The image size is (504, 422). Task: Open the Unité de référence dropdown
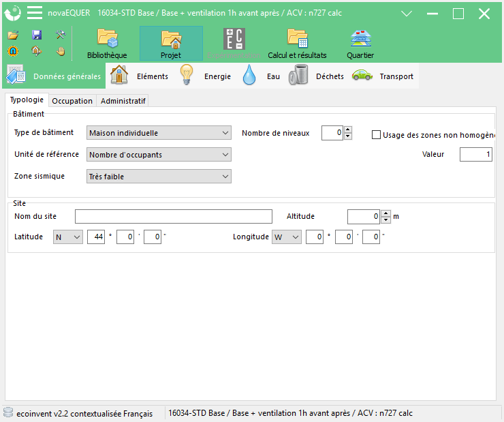click(x=159, y=155)
